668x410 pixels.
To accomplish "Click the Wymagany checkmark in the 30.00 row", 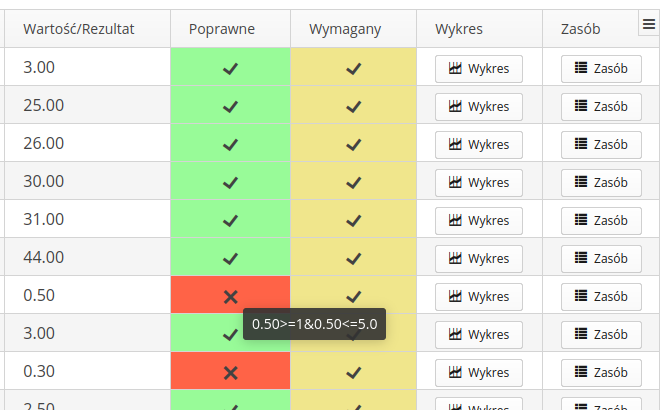I will coord(353,182).
